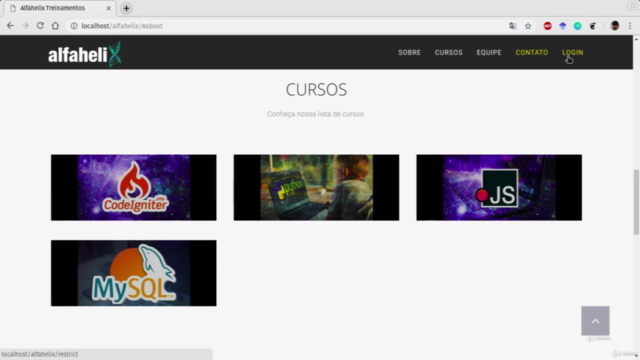
Task: Reload the page with the refresh icon
Action: coord(40,26)
